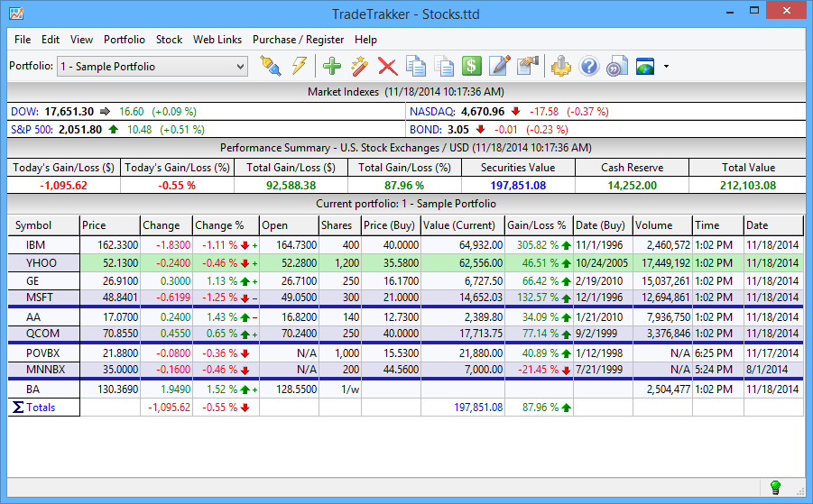This screenshot has height=504, width=813.
Task: Open the Stock menu
Action: (x=169, y=40)
